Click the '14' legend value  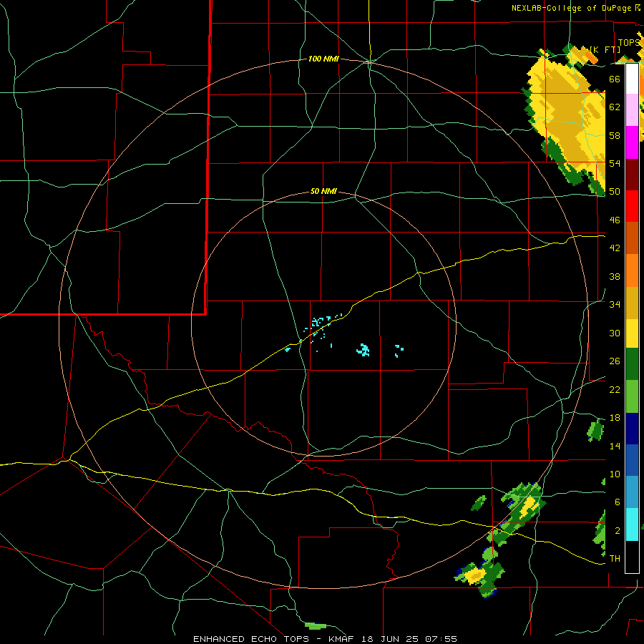pos(615,446)
